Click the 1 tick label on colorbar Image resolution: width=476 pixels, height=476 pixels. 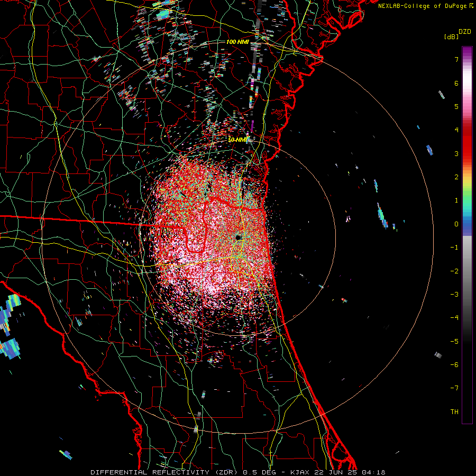(456, 200)
